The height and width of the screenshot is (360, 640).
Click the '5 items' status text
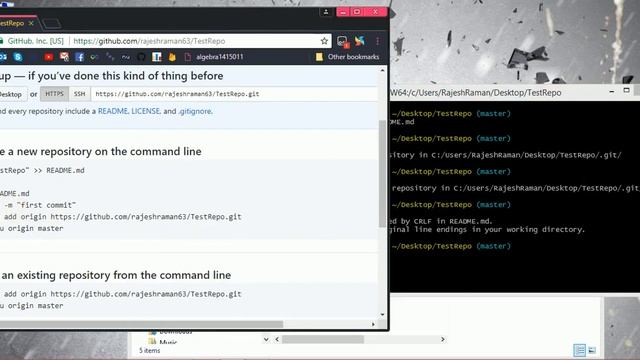click(149, 351)
